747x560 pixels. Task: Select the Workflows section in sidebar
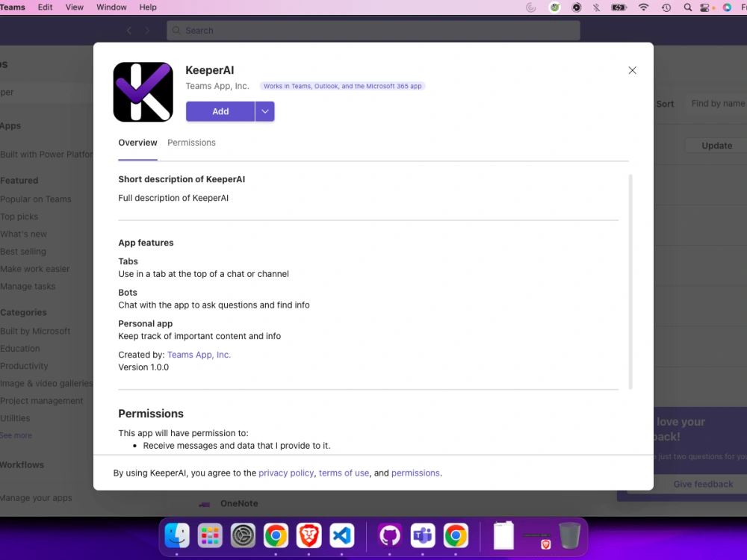tap(22, 464)
